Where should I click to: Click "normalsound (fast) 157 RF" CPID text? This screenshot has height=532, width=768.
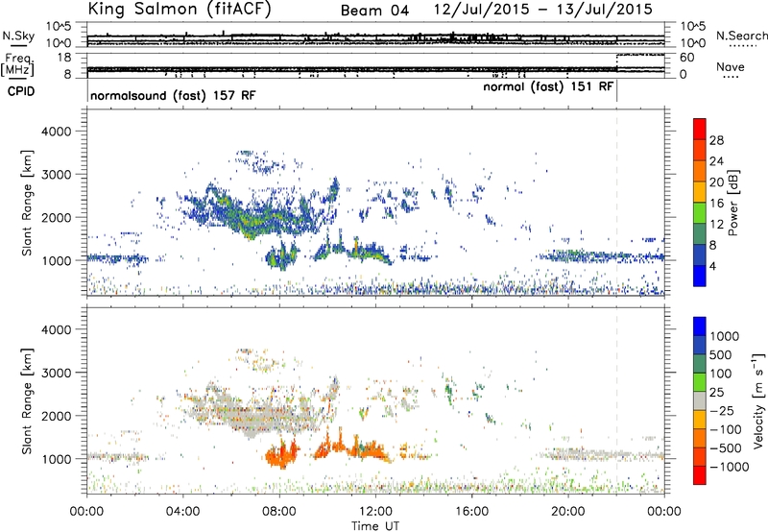click(x=173, y=95)
